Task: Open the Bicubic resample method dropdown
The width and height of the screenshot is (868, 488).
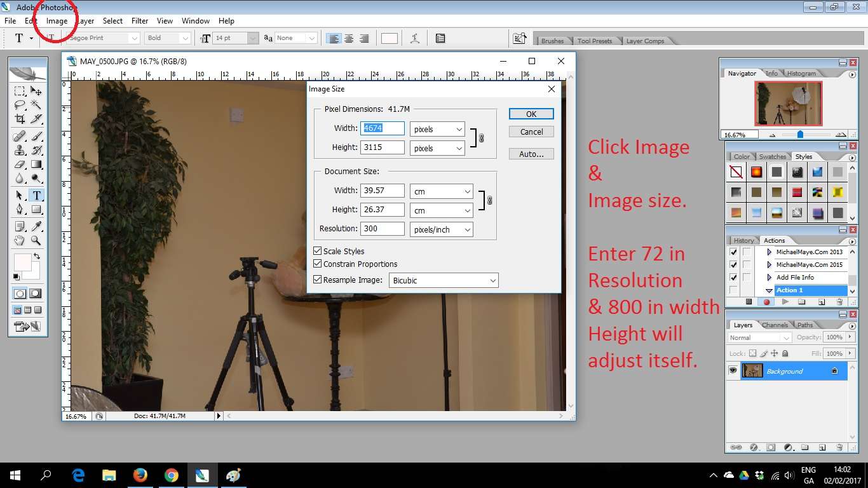Action: tap(444, 280)
